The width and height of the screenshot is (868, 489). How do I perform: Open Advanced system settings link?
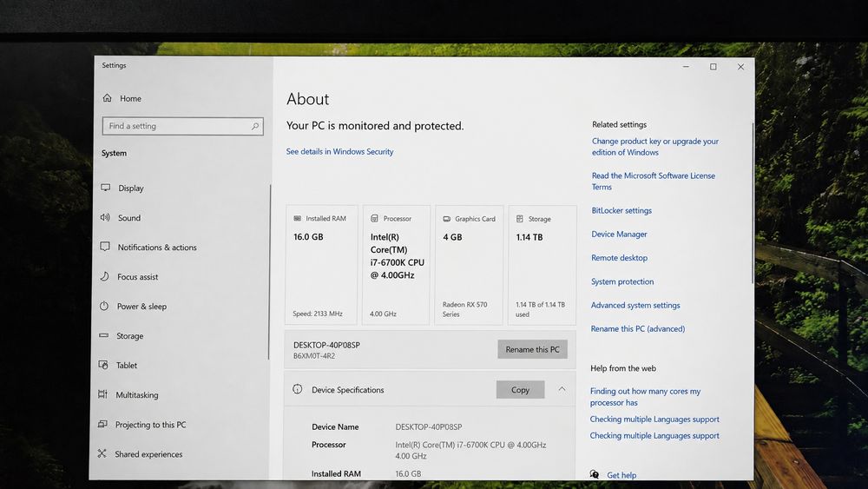click(635, 305)
